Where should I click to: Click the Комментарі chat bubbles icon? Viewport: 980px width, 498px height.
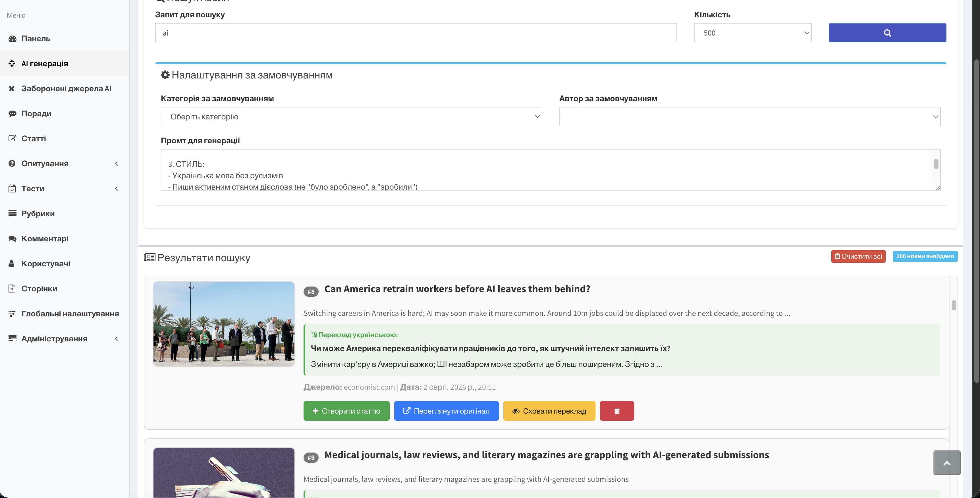(x=12, y=238)
